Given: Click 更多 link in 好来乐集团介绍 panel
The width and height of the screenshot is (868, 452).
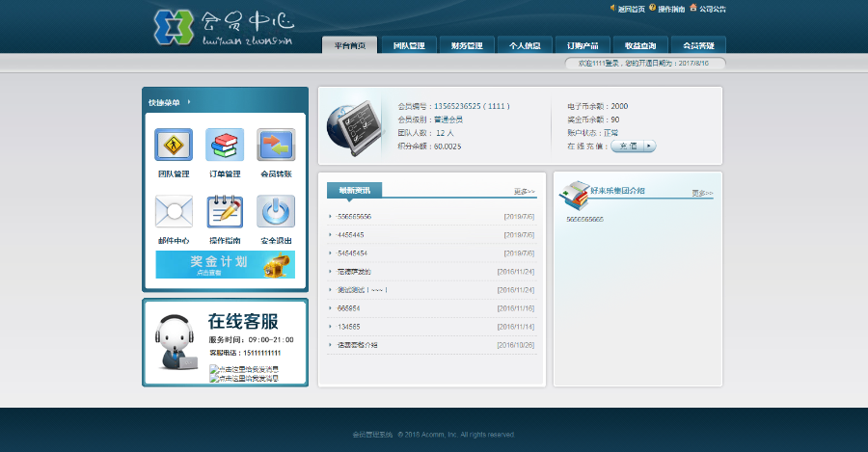Looking at the screenshot, I should pyautogui.click(x=702, y=193).
